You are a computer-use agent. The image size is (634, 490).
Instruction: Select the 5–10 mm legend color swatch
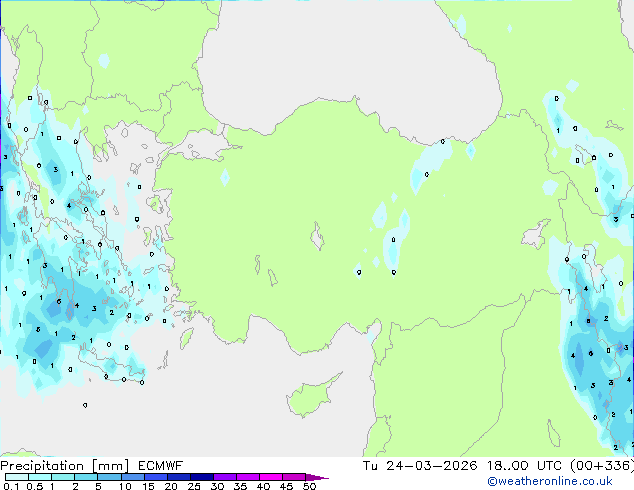[109, 477]
